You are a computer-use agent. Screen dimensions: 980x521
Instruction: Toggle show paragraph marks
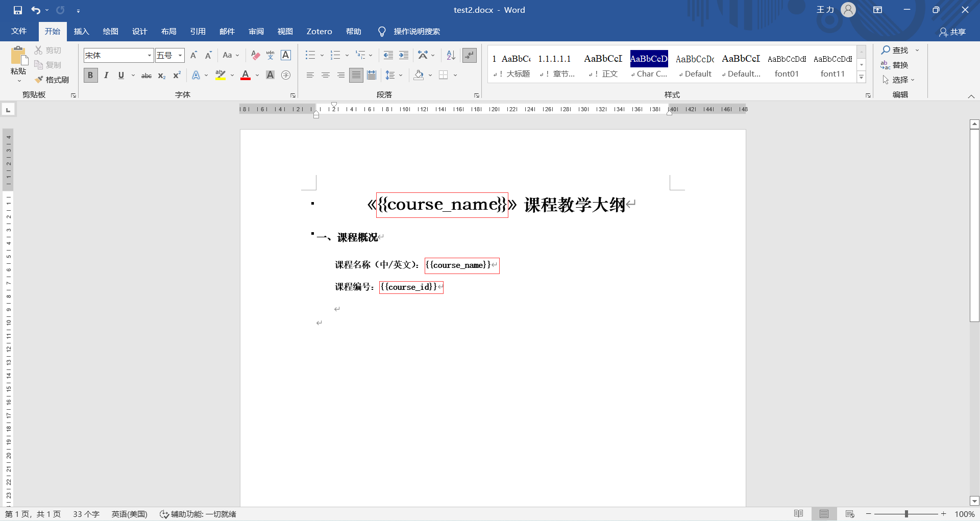pos(469,55)
